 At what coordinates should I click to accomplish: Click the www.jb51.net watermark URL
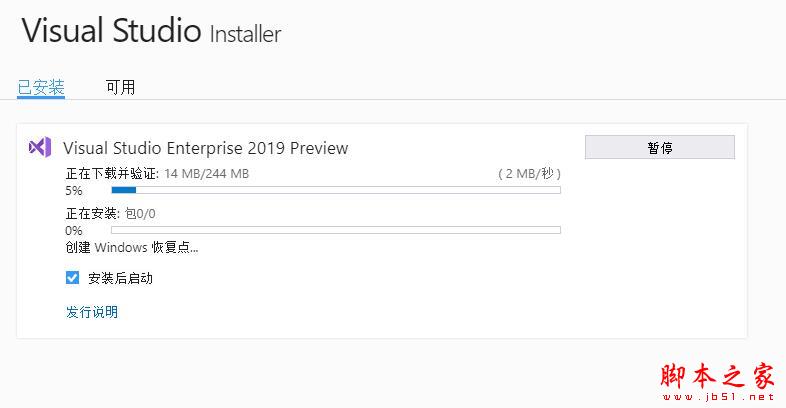click(x=718, y=396)
